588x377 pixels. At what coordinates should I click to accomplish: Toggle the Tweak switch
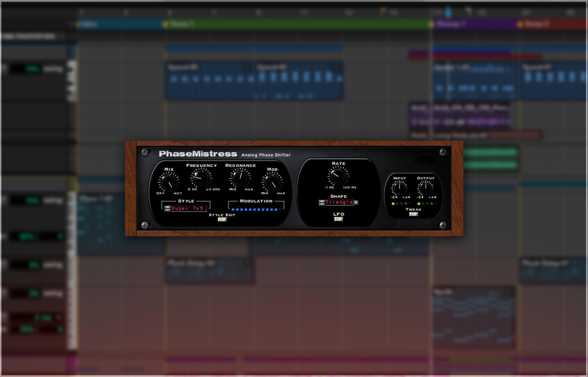[413, 214]
